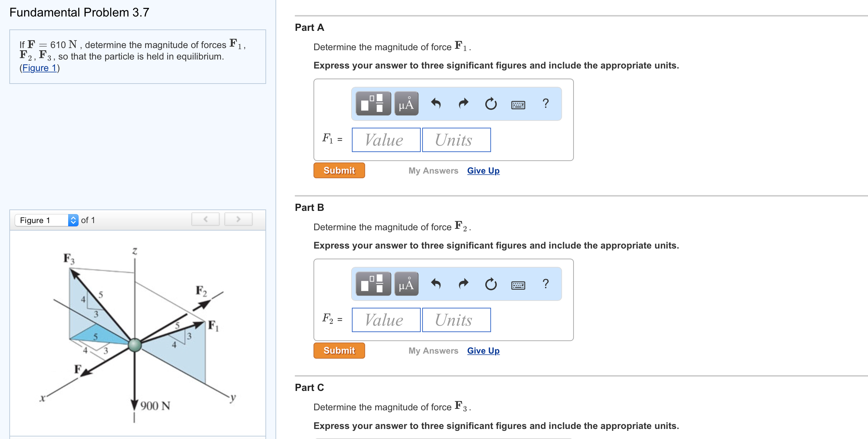Click the F2 Units input field
The width and height of the screenshot is (868, 439).
coord(456,320)
